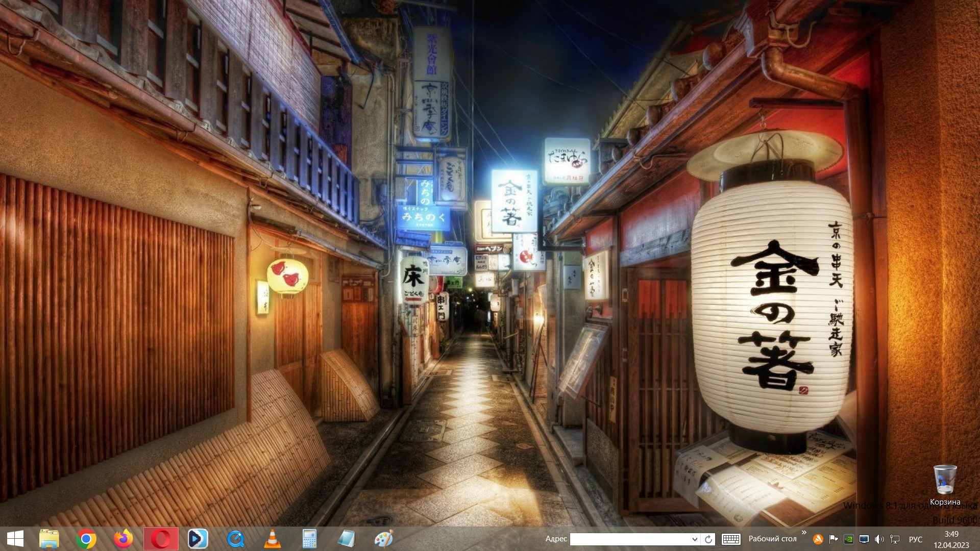
Task: Open the Calculator app
Action: click(309, 539)
